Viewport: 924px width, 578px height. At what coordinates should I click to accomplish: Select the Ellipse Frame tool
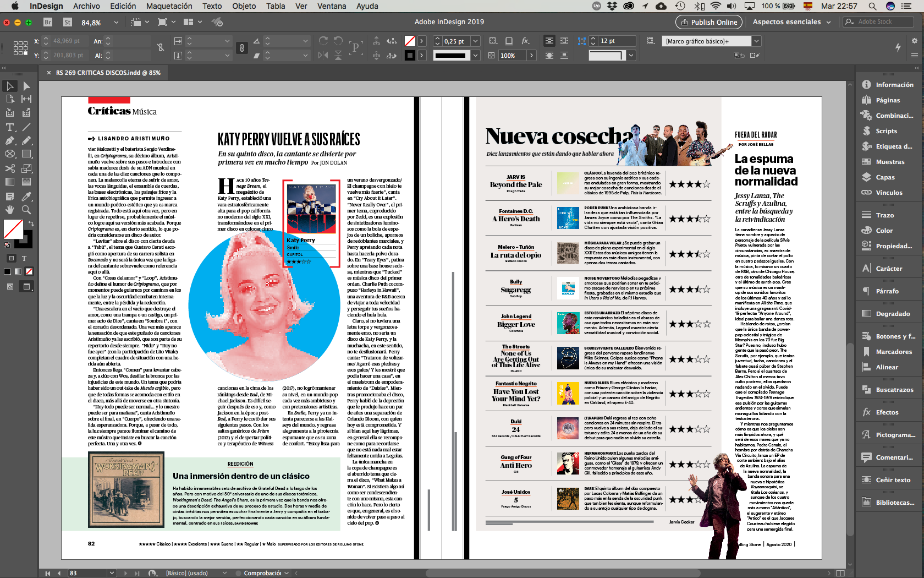pos(10,154)
